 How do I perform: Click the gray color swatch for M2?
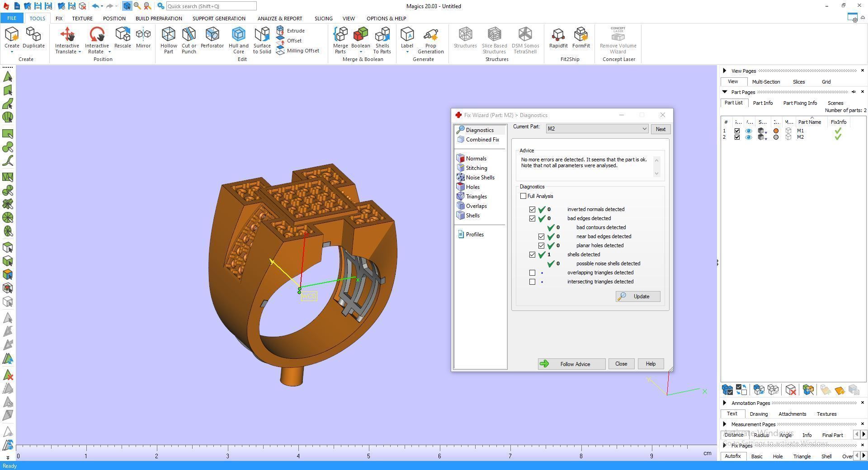[x=776, y=137]
